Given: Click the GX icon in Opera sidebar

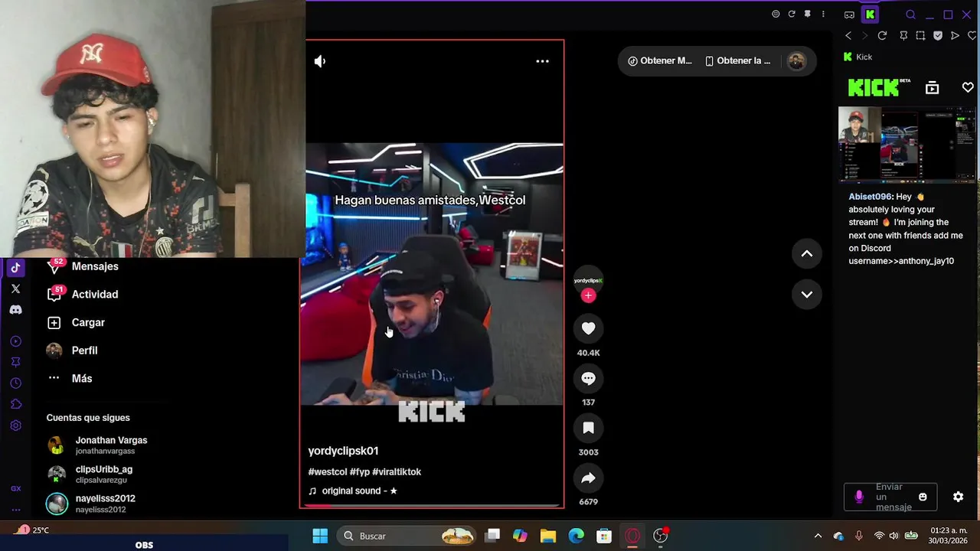Looking at the screenshot, I should (x=15, y=488).
